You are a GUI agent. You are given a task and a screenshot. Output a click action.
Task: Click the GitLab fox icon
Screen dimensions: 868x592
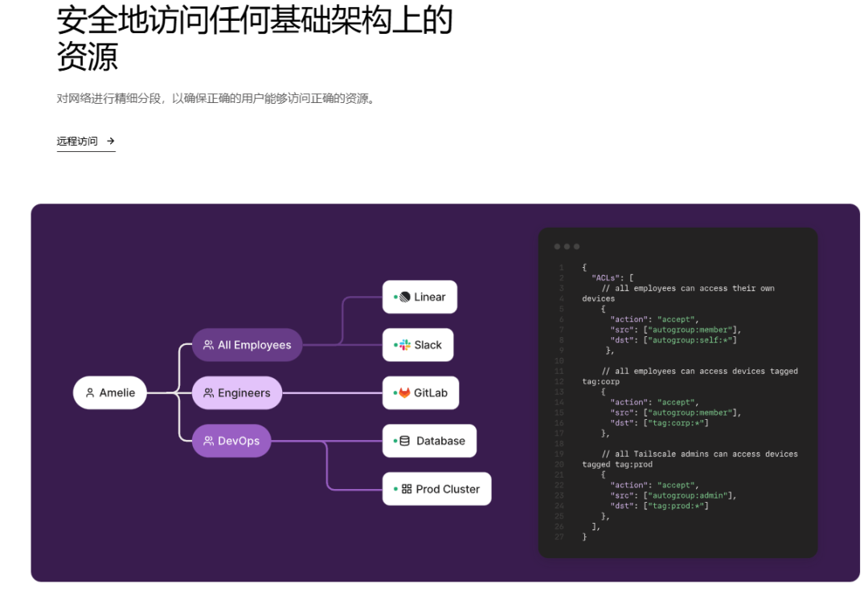coord(404,393)
